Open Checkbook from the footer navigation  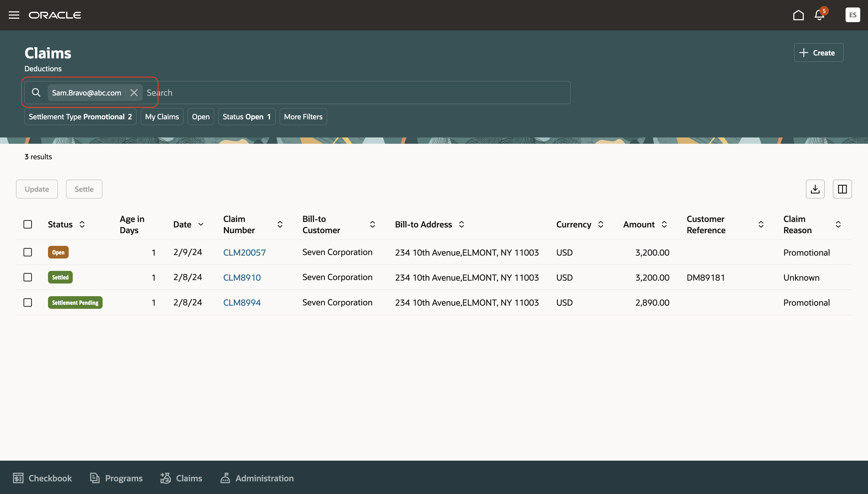pos(42,478)
